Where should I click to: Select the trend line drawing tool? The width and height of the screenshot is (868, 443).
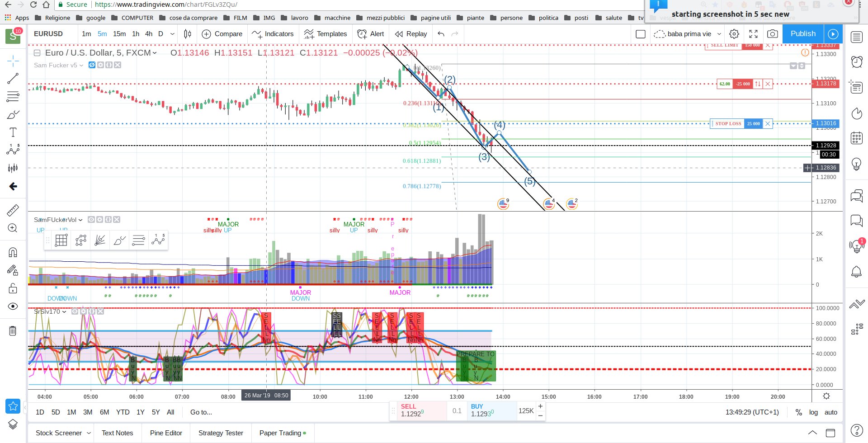13,79
